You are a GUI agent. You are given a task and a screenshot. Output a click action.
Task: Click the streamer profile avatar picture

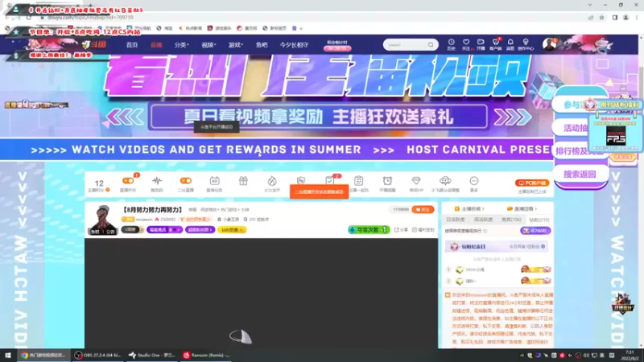pos(103,220)
